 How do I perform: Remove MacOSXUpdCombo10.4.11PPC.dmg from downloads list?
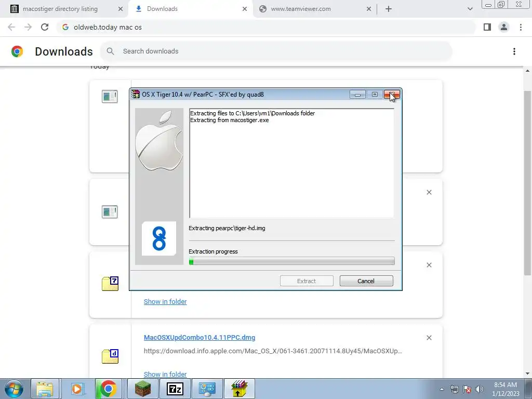point(429,338)
